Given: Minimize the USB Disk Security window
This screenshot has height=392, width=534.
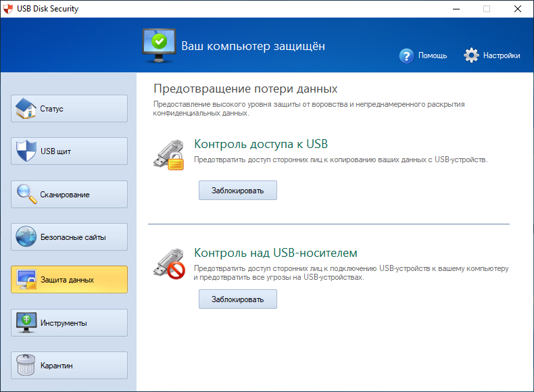Looking at the screenshot, I should (x=456, y=9).
